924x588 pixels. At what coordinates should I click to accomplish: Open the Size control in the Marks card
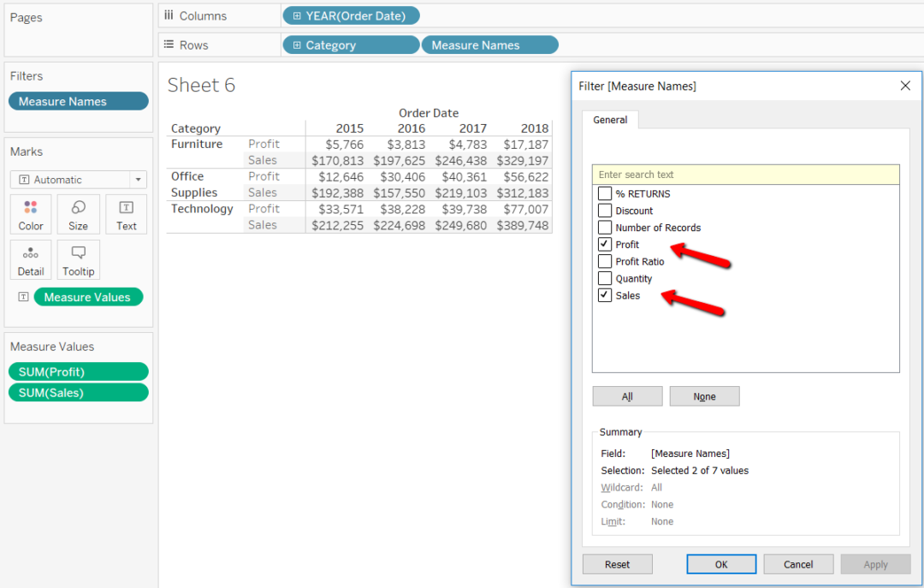coord(78,214)
